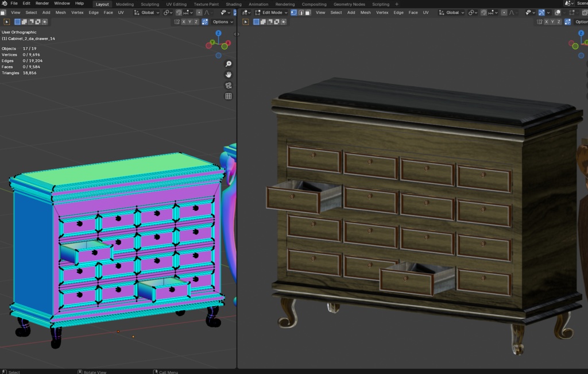Click the blue Z axis on left gizmo
Screen dimensions: 588x374
tap(218, 33)
